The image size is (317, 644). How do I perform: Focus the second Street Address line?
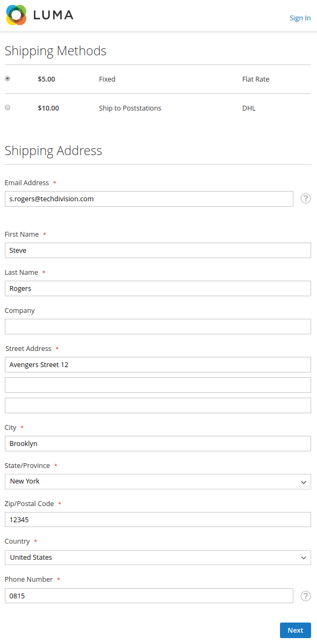click(158, 385)
